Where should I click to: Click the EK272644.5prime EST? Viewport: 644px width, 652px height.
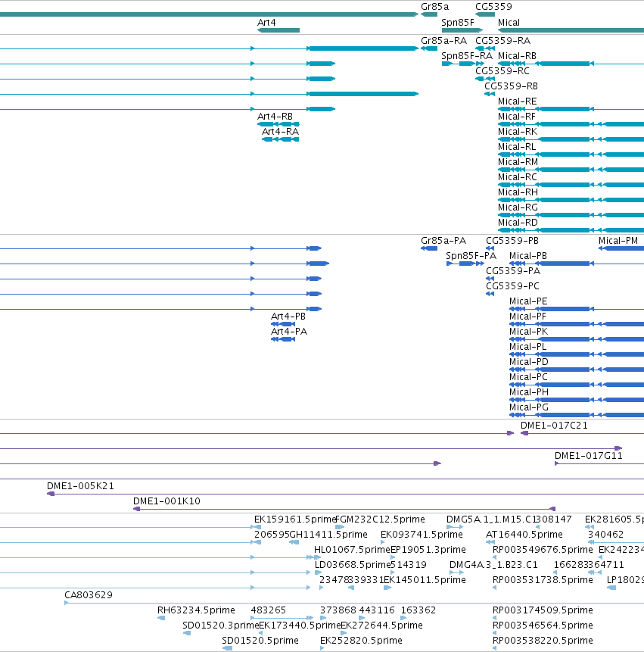(344, 633)
